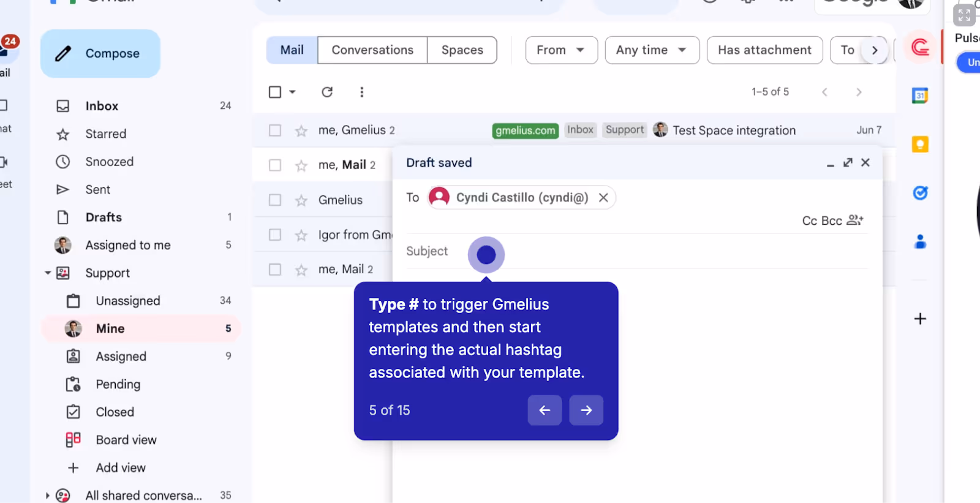Screen dimensions: 980x503
Task: Select the Gmelius email checkbox
Action: (x=275, y=200)
